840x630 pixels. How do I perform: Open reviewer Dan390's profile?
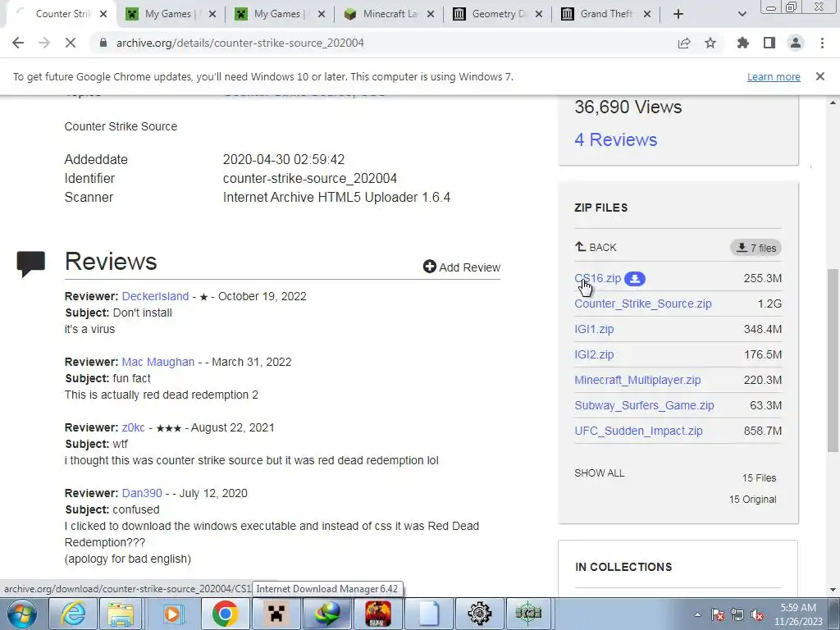[x=142, y=493]
